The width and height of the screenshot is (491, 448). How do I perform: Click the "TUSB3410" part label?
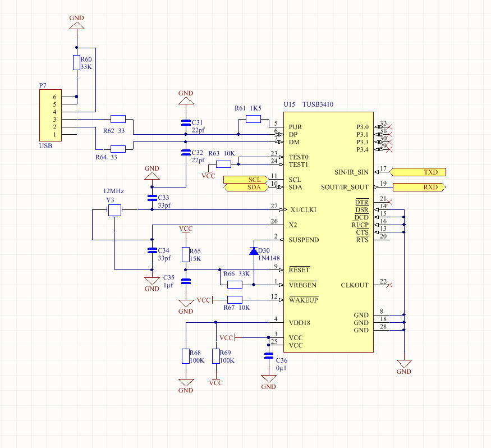[318, 104]
